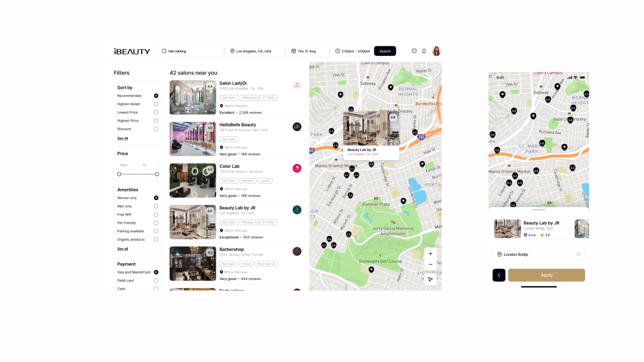Select the Highest Rated sort option

[x=156, y=104]
